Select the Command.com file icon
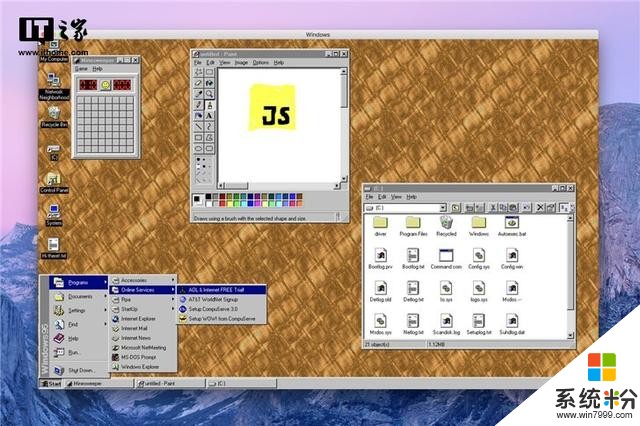 tap(446, 259)
